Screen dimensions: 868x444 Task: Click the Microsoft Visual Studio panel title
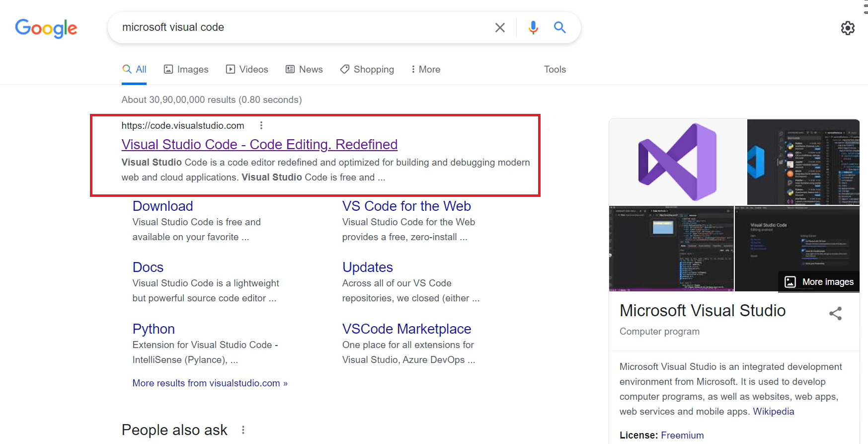tap(703, 311)
